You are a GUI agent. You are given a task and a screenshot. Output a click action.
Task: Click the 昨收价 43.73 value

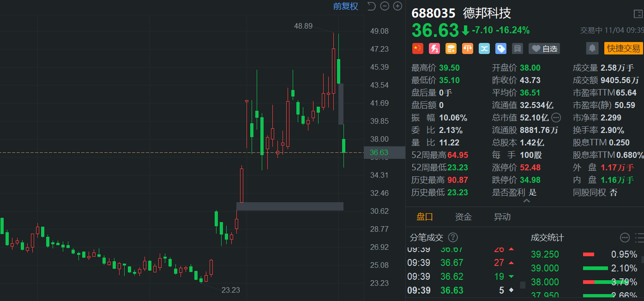[530, 80]
